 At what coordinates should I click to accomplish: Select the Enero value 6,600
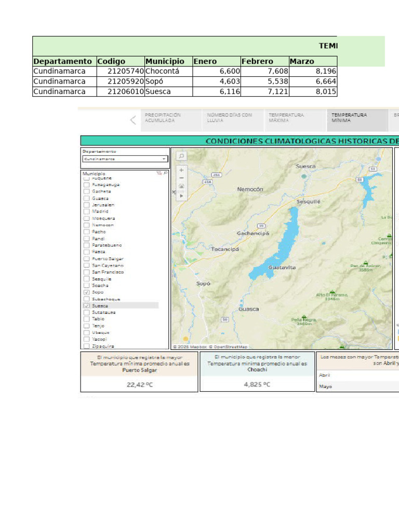(x=217, y=71)
